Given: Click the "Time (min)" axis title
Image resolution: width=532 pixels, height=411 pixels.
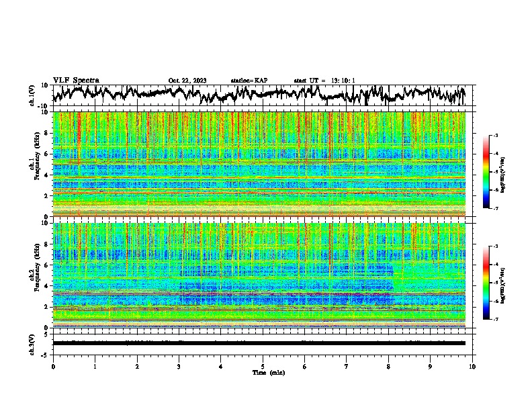Looking at the screenshot, I should (x=269, y=373).
